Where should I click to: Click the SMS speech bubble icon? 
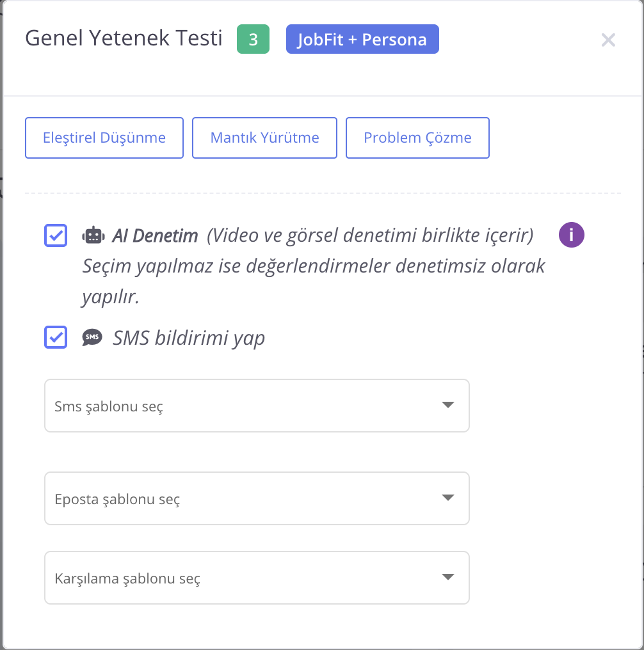(x=92, y=337)
